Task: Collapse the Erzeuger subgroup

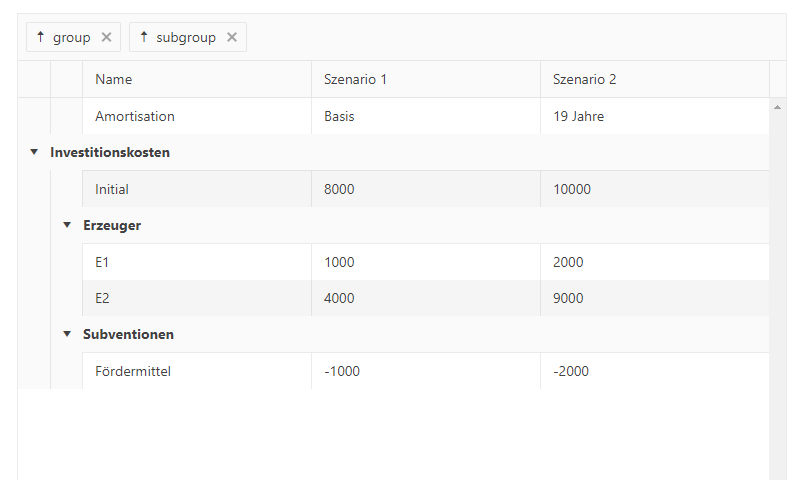Action: click(x=67, y=225)
